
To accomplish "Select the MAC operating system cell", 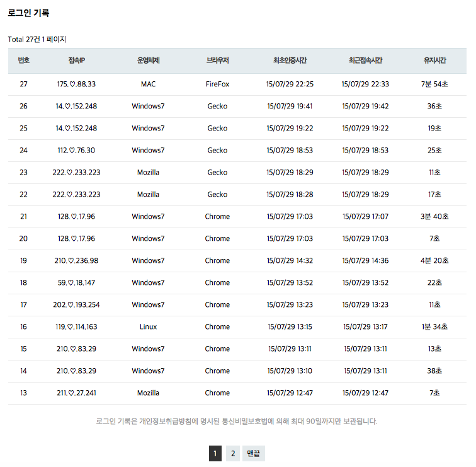I will coord(148,84).
